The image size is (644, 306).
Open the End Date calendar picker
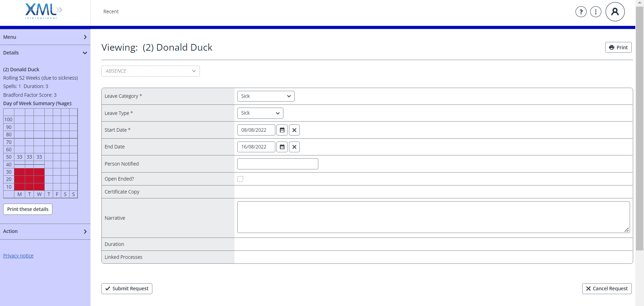pyautogui.click(x=282, y=147)
